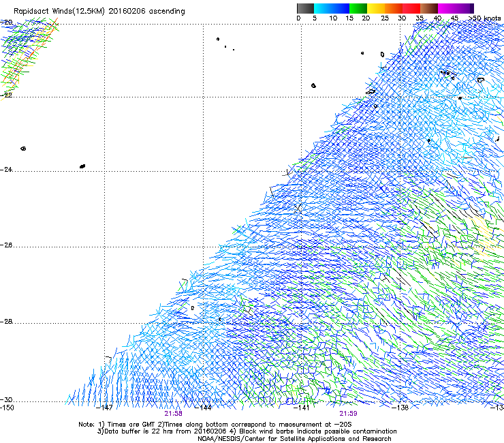The width and height of the screenshot is (504, 443).
Task: Click the "-147" longitude axis label
Action: (x=105, y=408)
